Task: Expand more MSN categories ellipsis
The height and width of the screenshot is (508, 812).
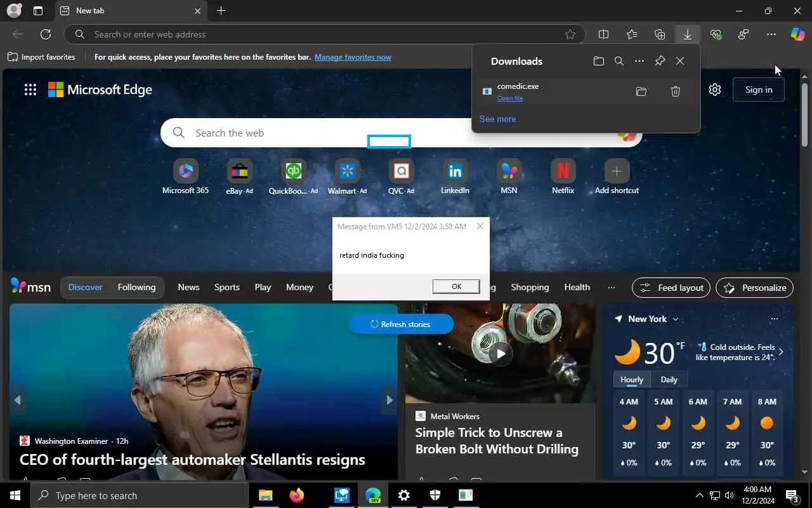Action: (x=611, y=287)
